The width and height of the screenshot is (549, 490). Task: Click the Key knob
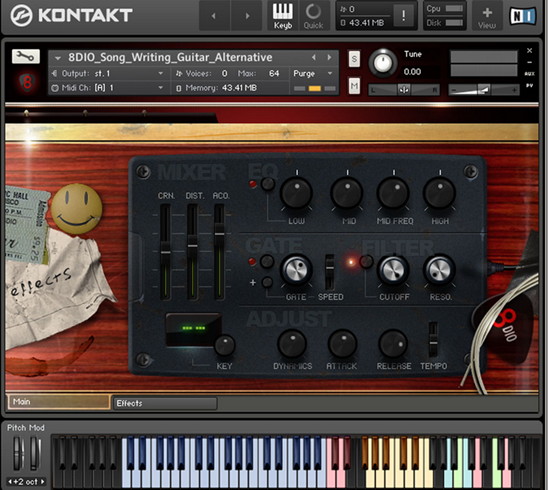[224, 345]
